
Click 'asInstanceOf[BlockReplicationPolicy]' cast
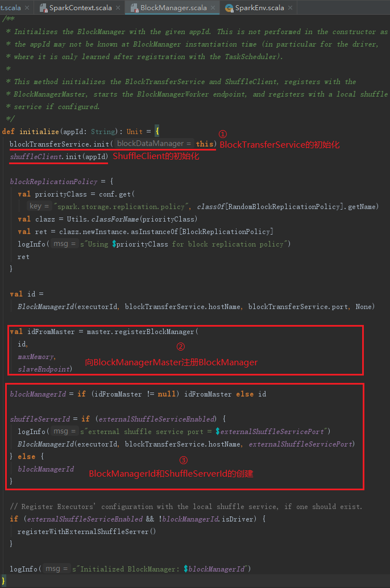click(202, 232)
